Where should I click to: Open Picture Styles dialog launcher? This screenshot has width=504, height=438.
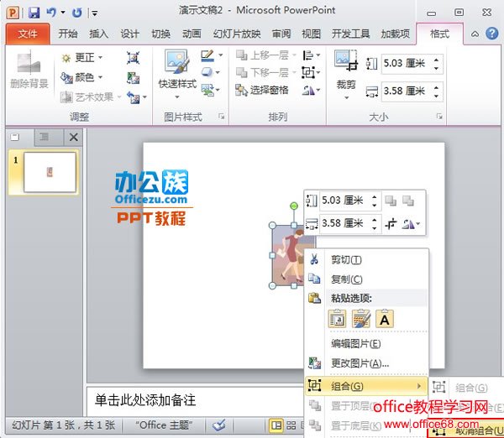[222, 117]
